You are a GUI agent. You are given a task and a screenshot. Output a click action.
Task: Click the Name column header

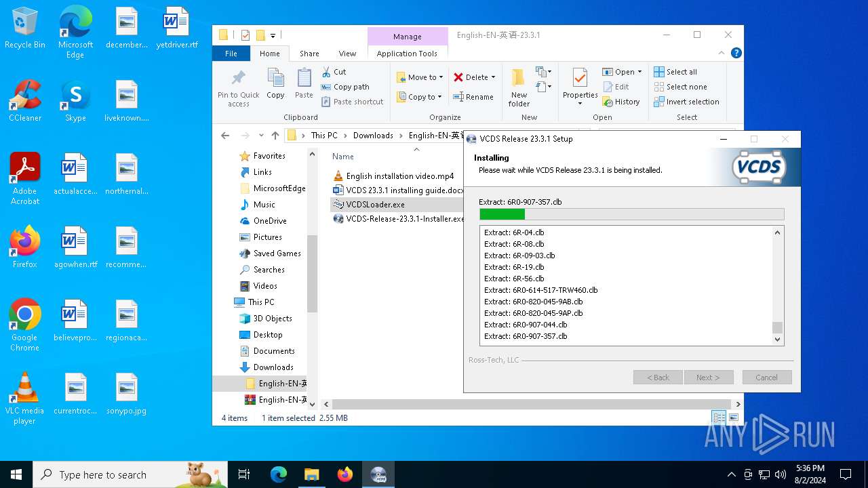(343, 157)
